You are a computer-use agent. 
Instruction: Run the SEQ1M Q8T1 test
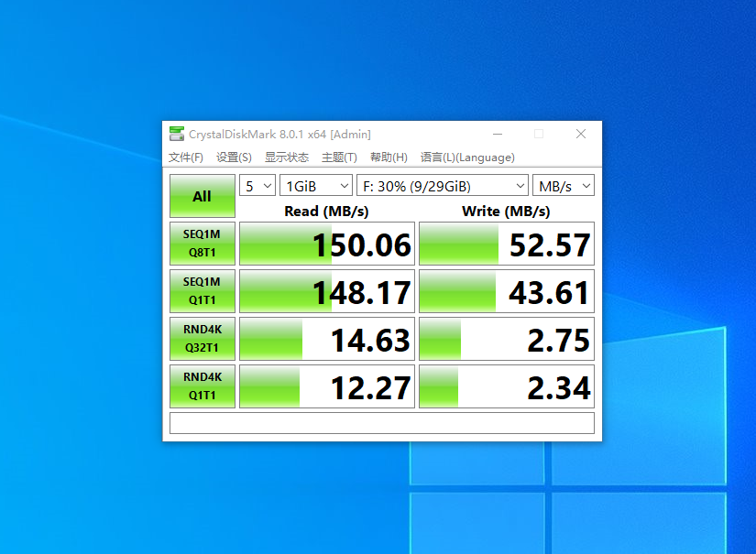(202, 244)
